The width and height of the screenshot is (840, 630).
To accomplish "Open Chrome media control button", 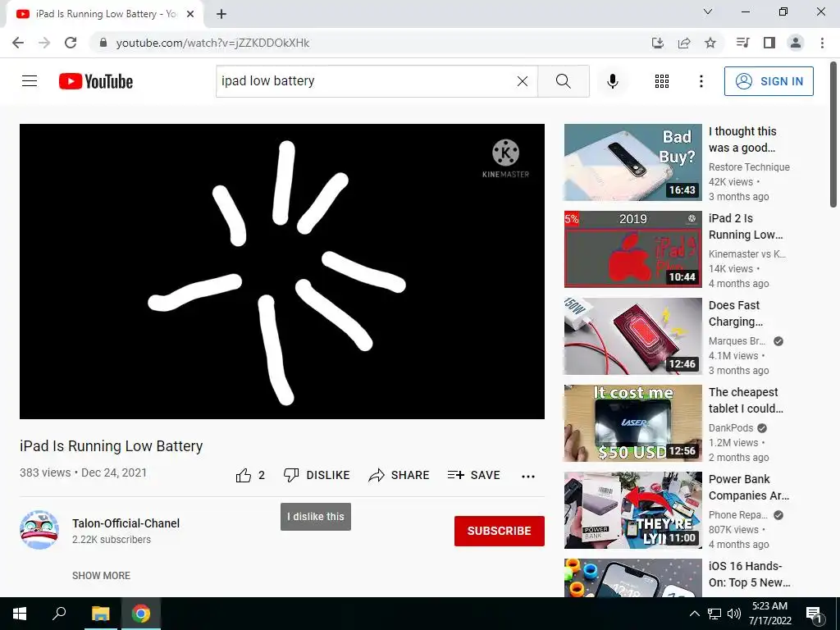I will click(x=742, y=43).
